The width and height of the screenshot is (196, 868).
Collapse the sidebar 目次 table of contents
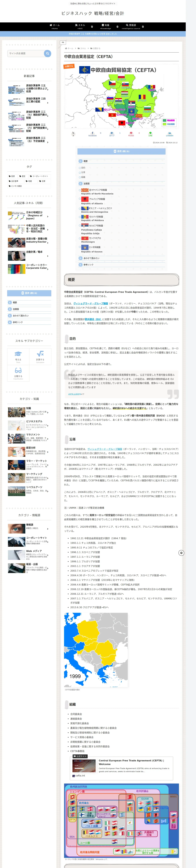(x=29, y=293)
